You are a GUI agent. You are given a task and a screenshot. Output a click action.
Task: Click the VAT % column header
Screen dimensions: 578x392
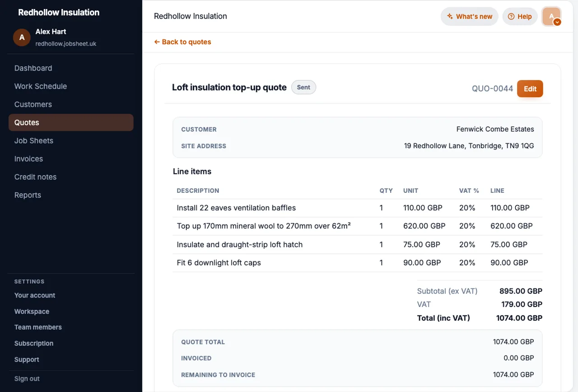(469, 191)
